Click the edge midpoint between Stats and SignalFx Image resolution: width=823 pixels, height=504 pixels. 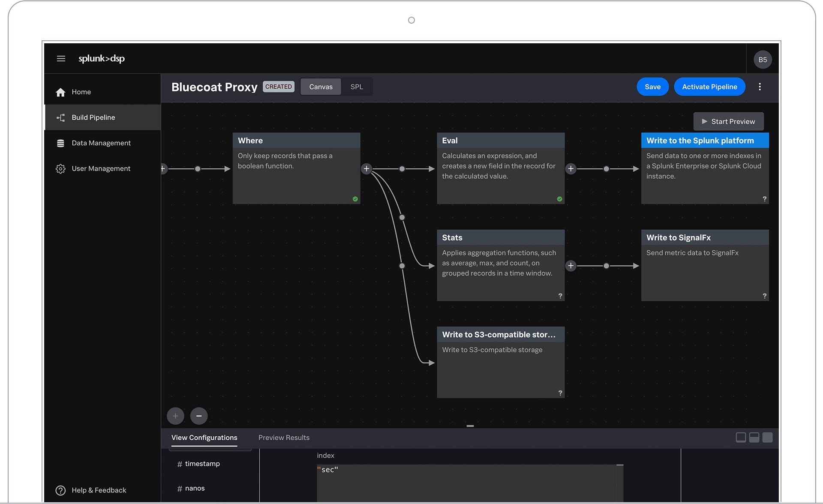pos(606,266)
